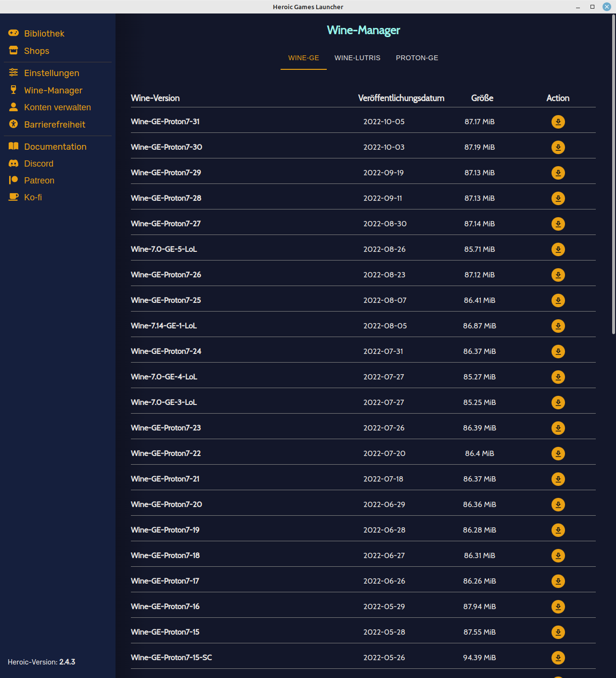Download Wine-GE-Proton7-27
616x678 pixels.
click(558, 224)
